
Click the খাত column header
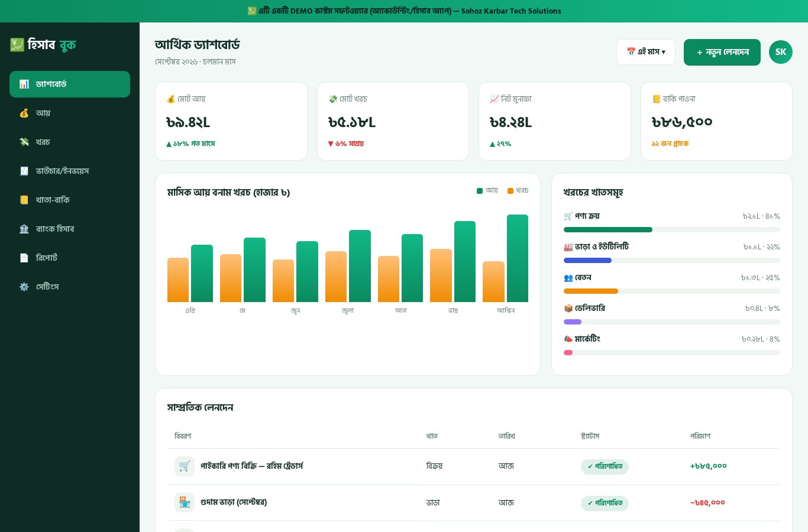[432, 436]
